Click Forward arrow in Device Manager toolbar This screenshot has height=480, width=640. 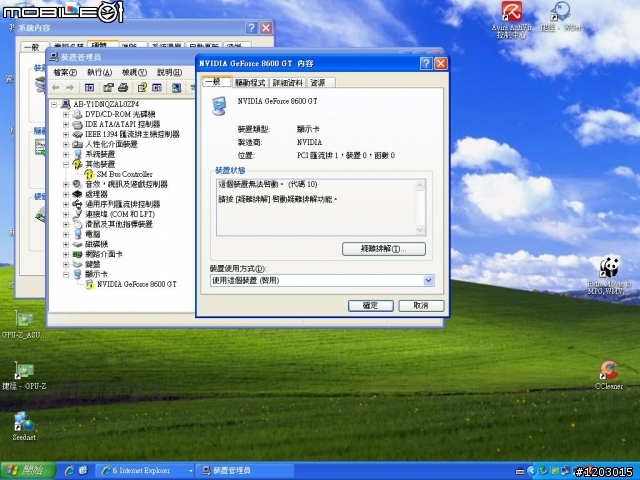point(70,88)
